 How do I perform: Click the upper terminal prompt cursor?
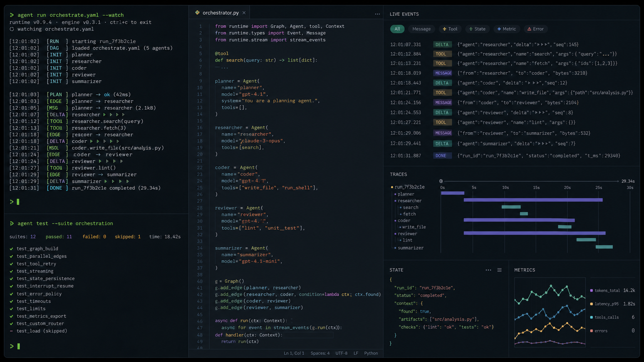coord(18,202)
